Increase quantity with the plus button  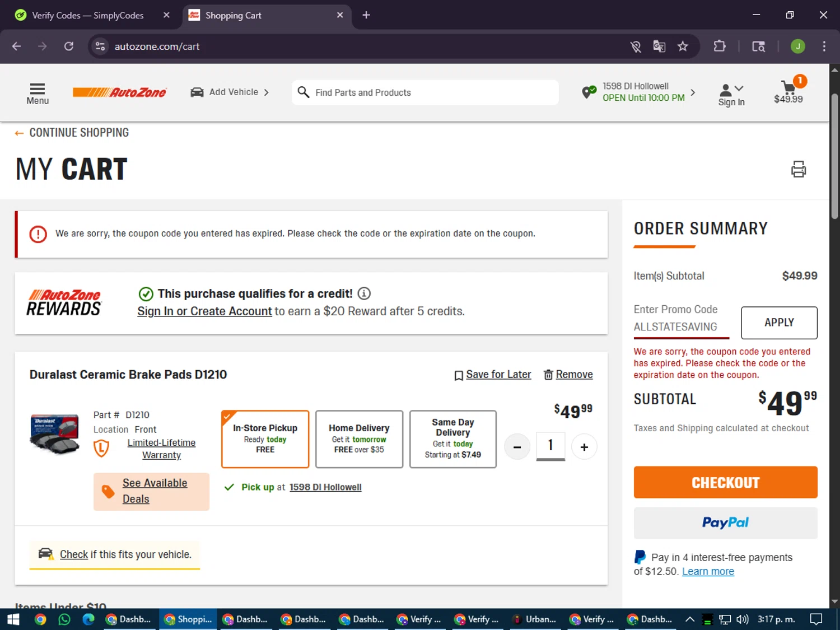584,447
